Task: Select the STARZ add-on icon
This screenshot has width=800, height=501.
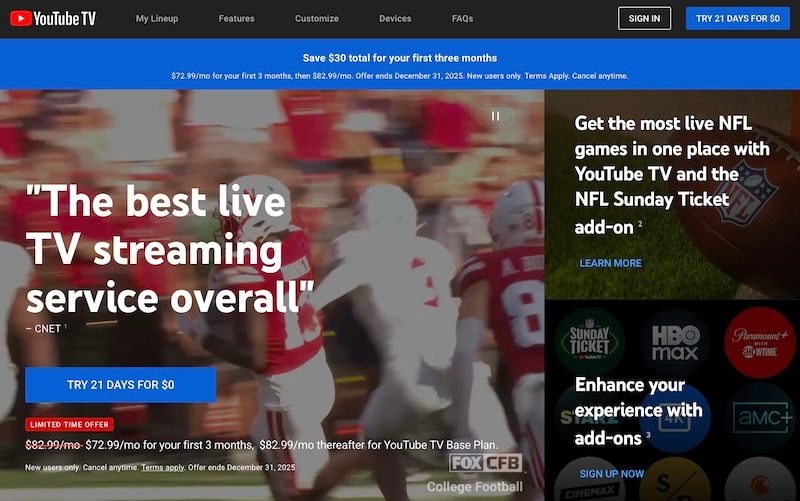Action: pos(589,417)
